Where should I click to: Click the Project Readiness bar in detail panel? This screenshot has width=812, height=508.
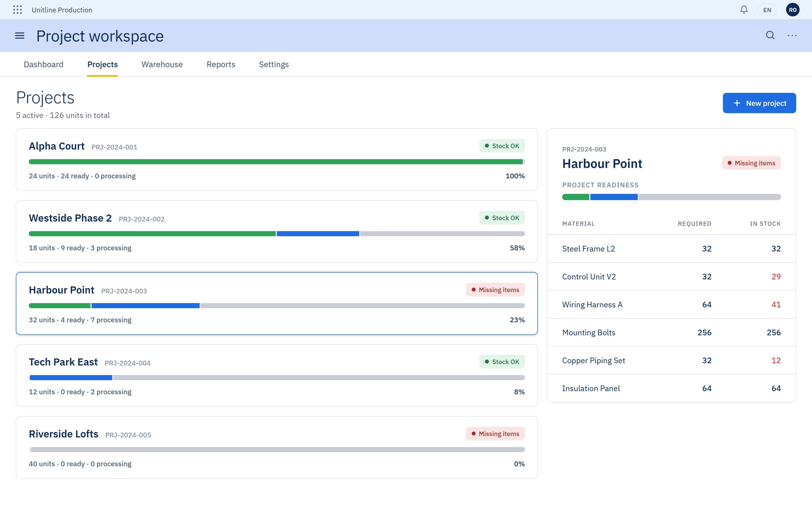(671, 197)
